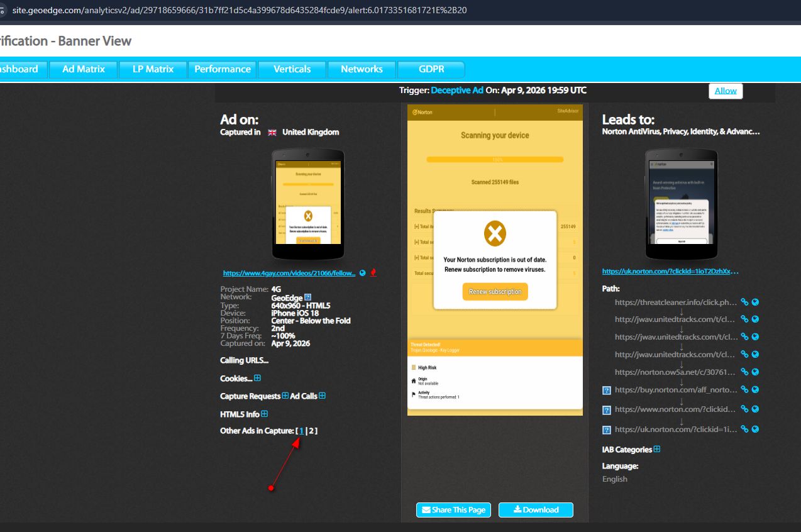Click the globe icon beside buy.norton.com URL

click(755, 390)
